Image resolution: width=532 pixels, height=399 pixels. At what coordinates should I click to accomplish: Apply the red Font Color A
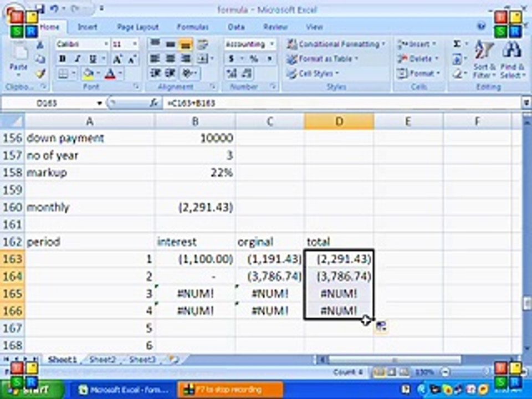coord(110,74)
